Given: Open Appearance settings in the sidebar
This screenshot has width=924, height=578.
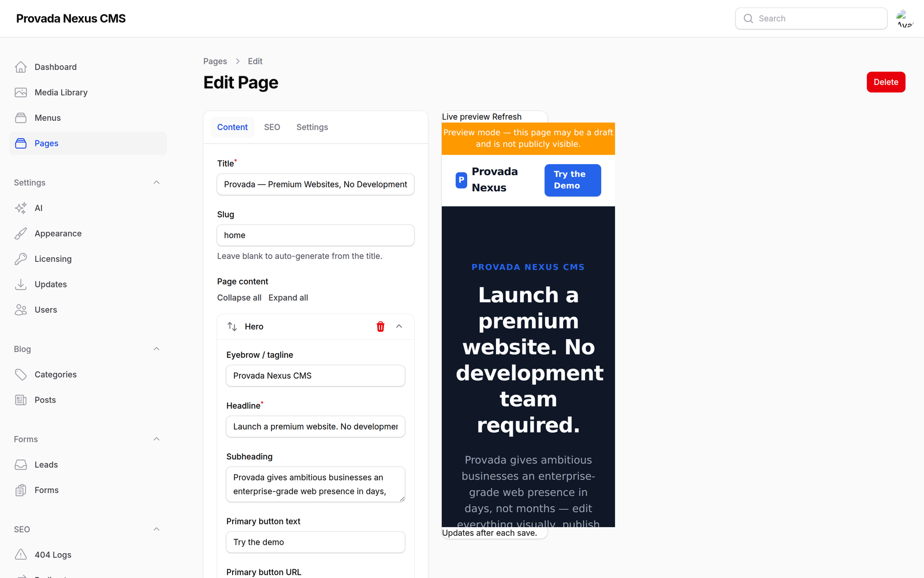Looking at the screenshot, I should 88,234.
